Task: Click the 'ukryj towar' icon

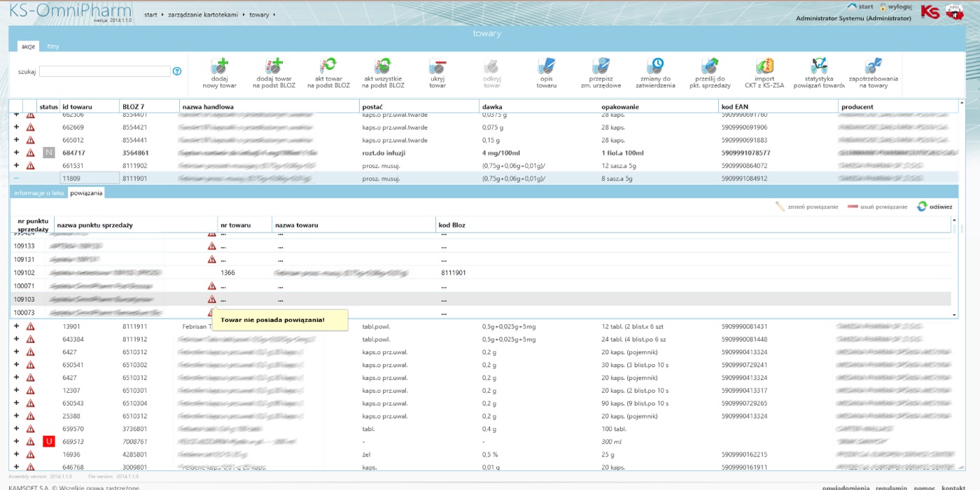Action: [437, 66]
